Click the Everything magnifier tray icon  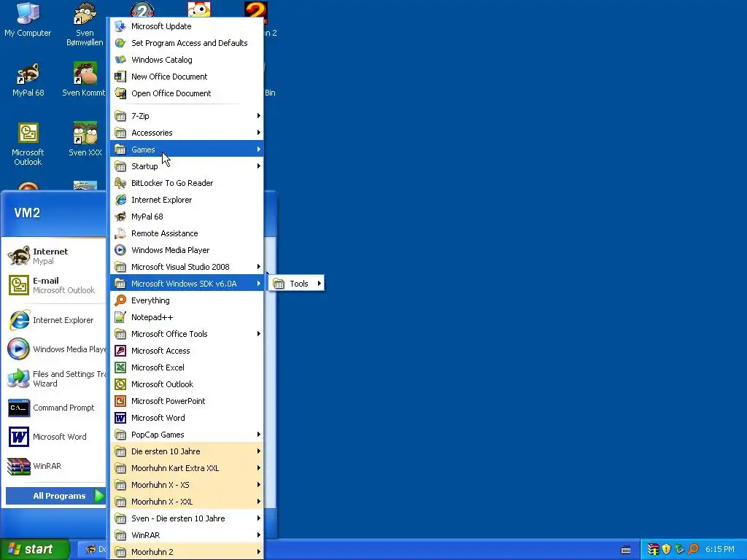[x=693, y=549]
